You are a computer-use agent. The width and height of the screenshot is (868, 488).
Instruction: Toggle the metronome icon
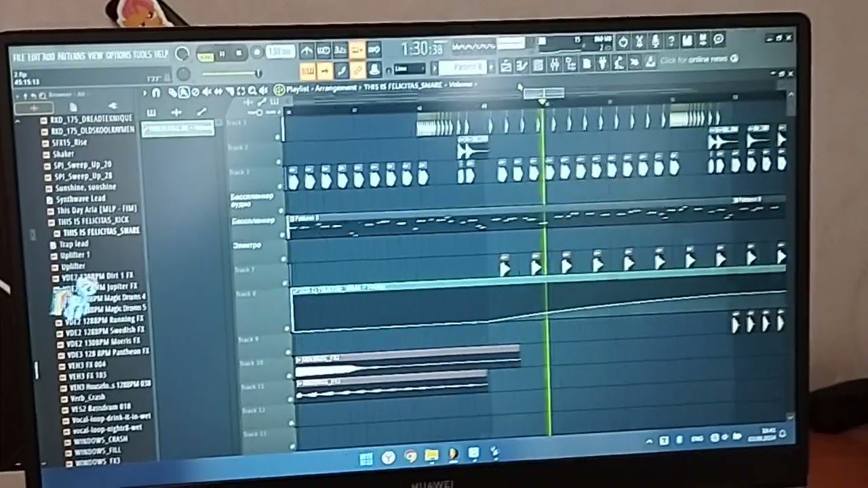point(307,51)
